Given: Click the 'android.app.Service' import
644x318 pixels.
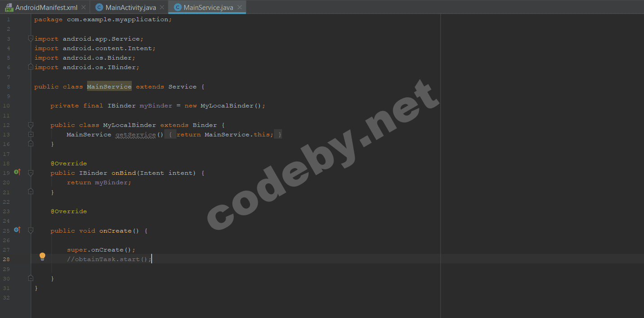Looking at the screenshot, I should 101,39.
